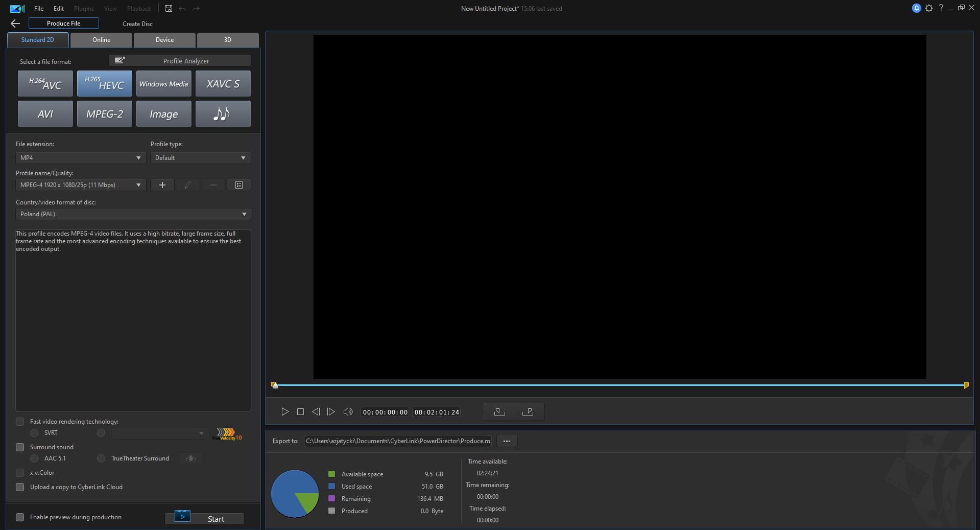980x530 pixels.
Task: Pick the AVI file format
Action: 45,113
